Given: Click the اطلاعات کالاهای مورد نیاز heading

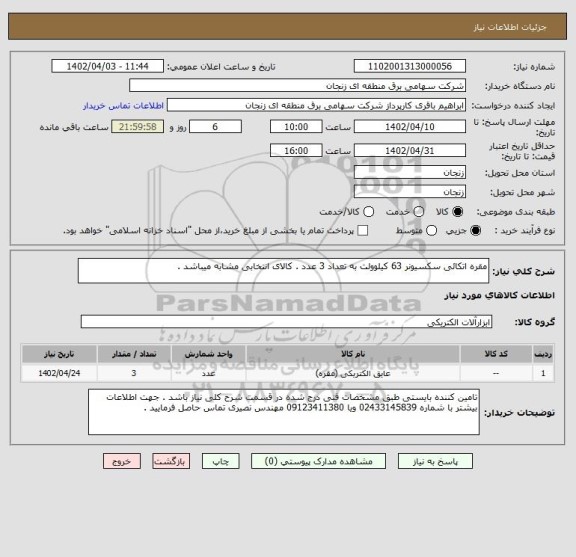Looking at the screenshot, I should (499, 296).
